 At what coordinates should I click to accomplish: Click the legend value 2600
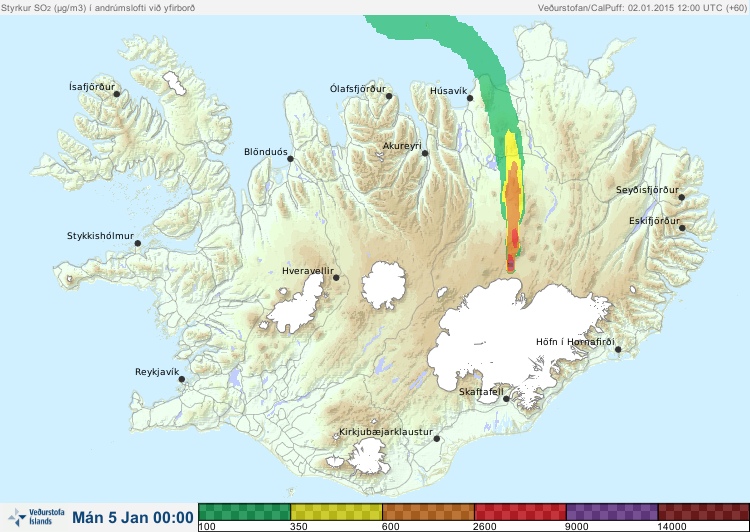point(485,527)
